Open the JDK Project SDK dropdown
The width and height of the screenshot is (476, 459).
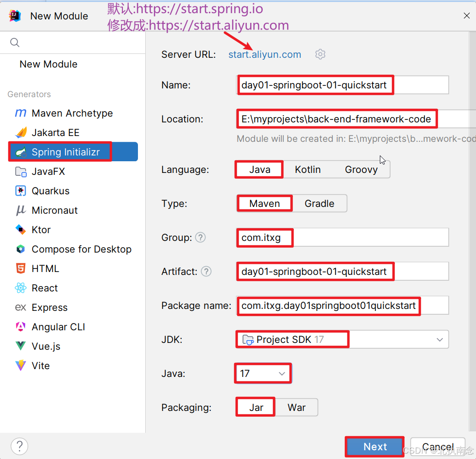click(342, 340)
